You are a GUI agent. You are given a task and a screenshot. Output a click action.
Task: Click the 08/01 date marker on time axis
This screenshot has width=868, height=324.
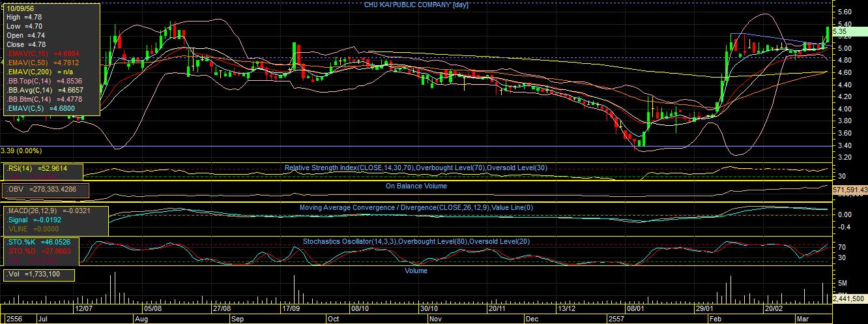(x=636, y=309)
